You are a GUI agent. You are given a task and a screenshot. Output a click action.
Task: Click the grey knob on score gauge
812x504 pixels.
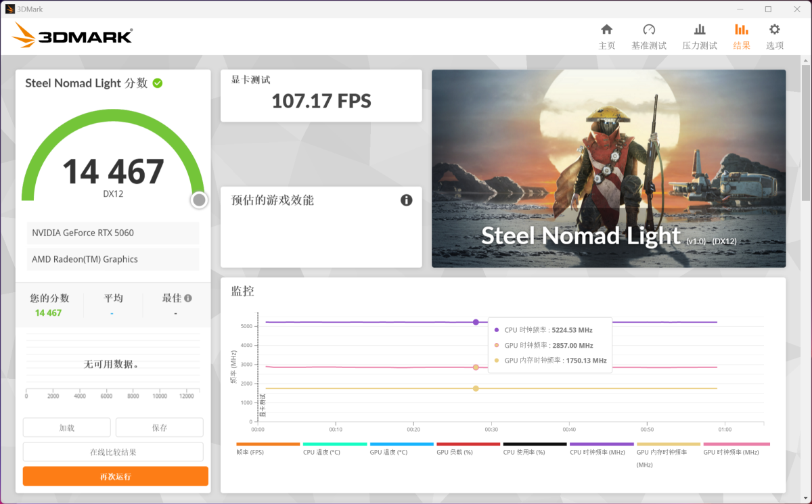(199, 200)
